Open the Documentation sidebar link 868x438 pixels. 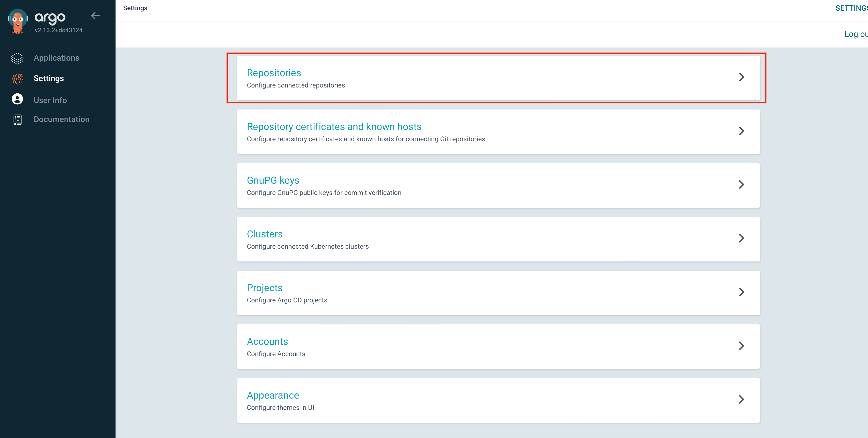pos(61,119)
